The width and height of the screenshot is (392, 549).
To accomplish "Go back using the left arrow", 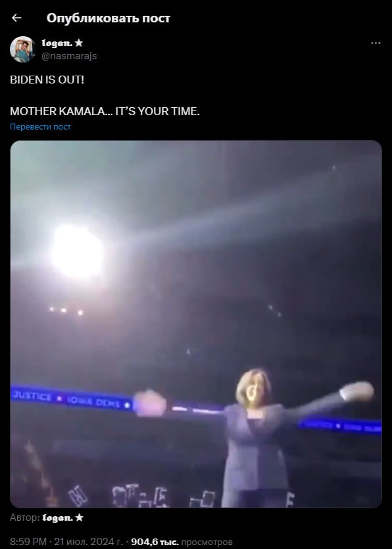I will pos(16,18).
